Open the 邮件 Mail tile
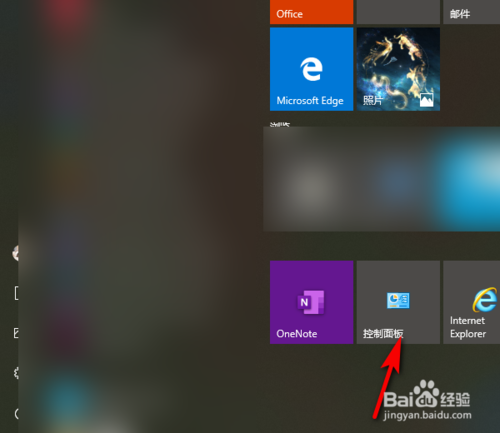 tap(471, 12)
